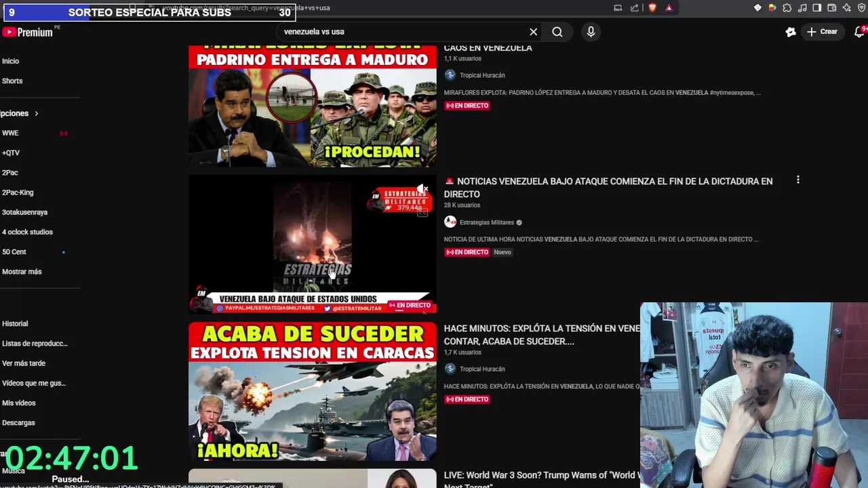Screen dimensions: 868x488
Task: Open Videos que me gustan in the sidebar
Action: pos(34,383)
